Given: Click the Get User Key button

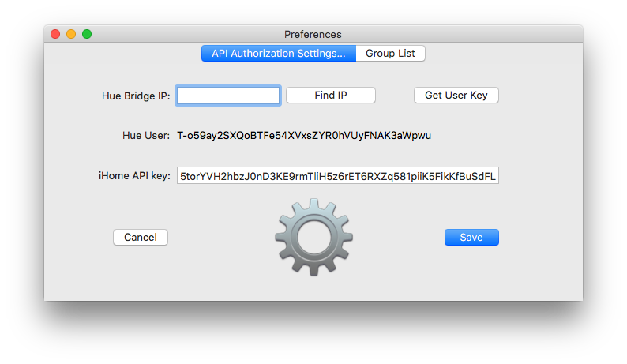Looking at the screenshot, I should pyautogui.click(x=456, y=96).
